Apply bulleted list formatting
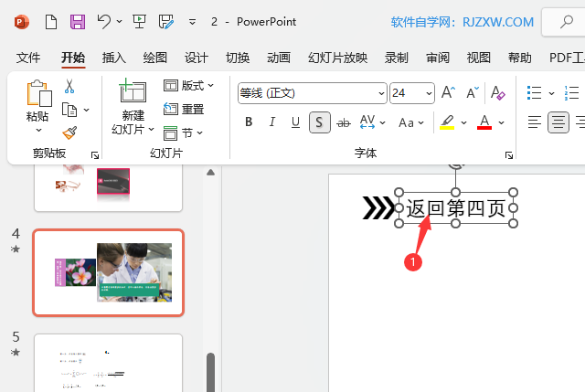The width and height of the screenshot is (585, 392). [x=534, y=93]
